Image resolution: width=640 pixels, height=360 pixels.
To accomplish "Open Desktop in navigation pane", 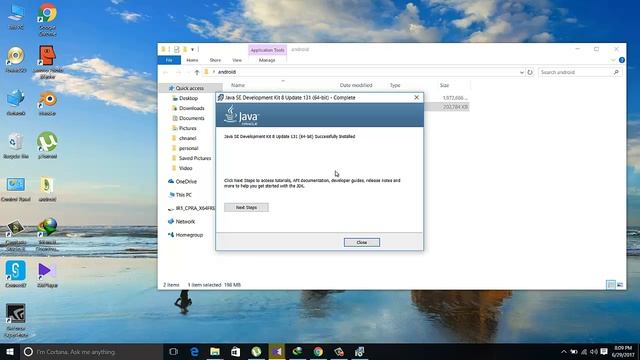I will 188,98.
